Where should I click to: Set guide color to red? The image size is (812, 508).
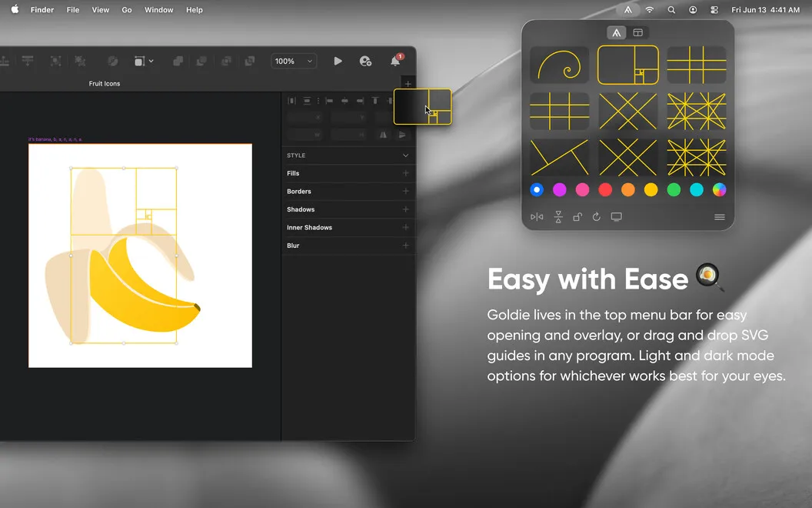(605, 189)
